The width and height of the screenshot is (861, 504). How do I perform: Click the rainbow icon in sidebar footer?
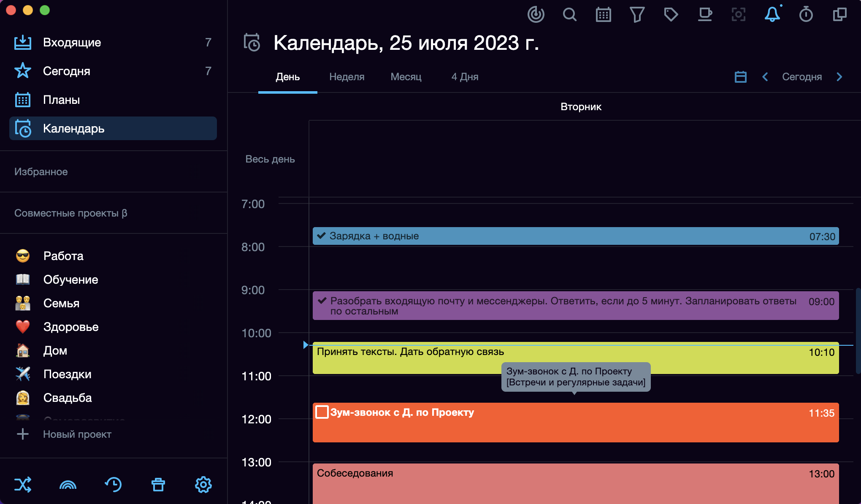click(x=68, y=485)
